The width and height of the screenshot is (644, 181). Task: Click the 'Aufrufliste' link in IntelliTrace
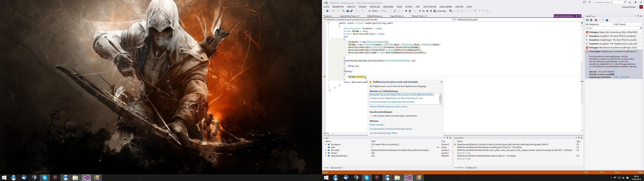(x=625, y=77)
